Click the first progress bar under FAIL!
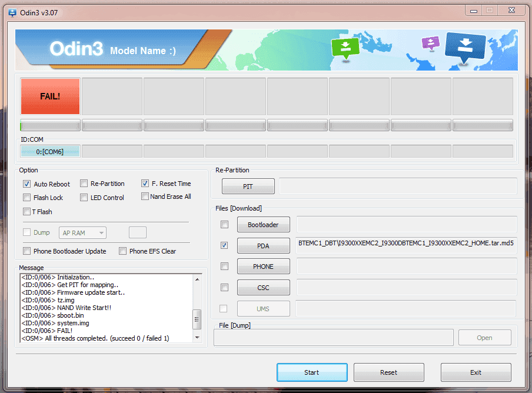 [x=50, y=125]
